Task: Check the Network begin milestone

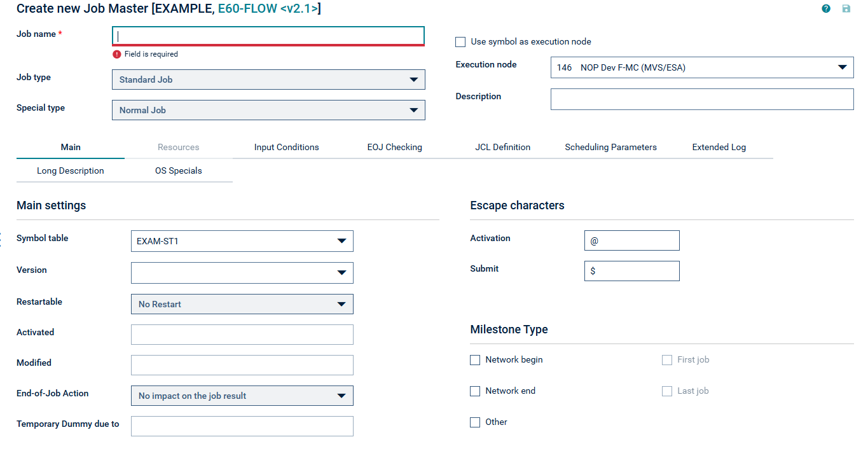Action: (x=475, y=360)
